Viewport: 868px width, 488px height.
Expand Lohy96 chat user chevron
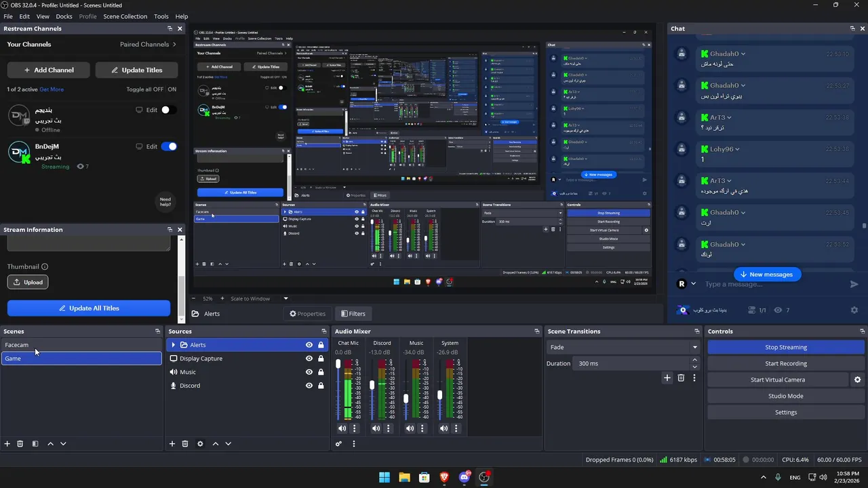pyautogui.click(x=738, y=149)
